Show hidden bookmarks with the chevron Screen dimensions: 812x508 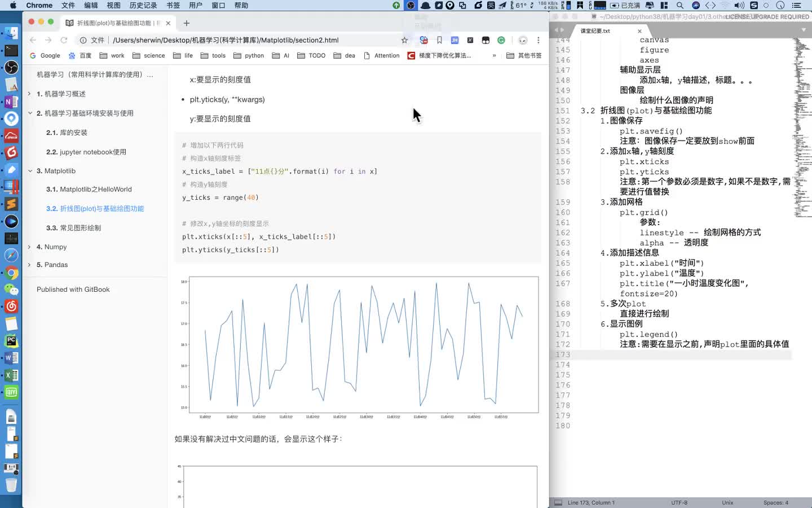click(495, 55)
